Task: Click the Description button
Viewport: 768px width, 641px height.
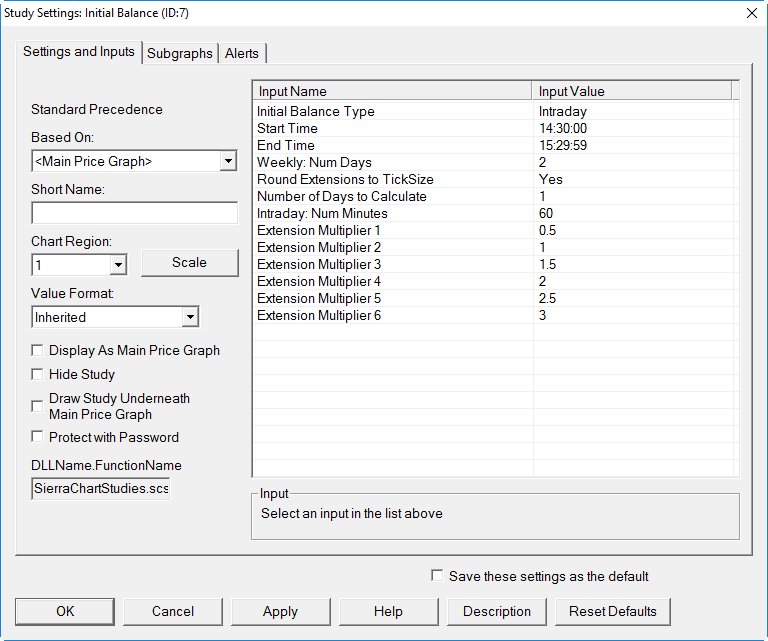Action: 497,612
